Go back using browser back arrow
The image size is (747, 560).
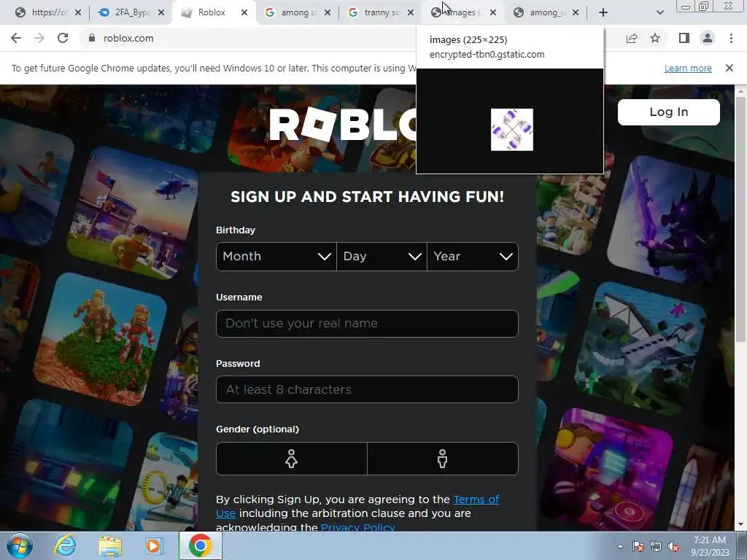coord(16,38)
